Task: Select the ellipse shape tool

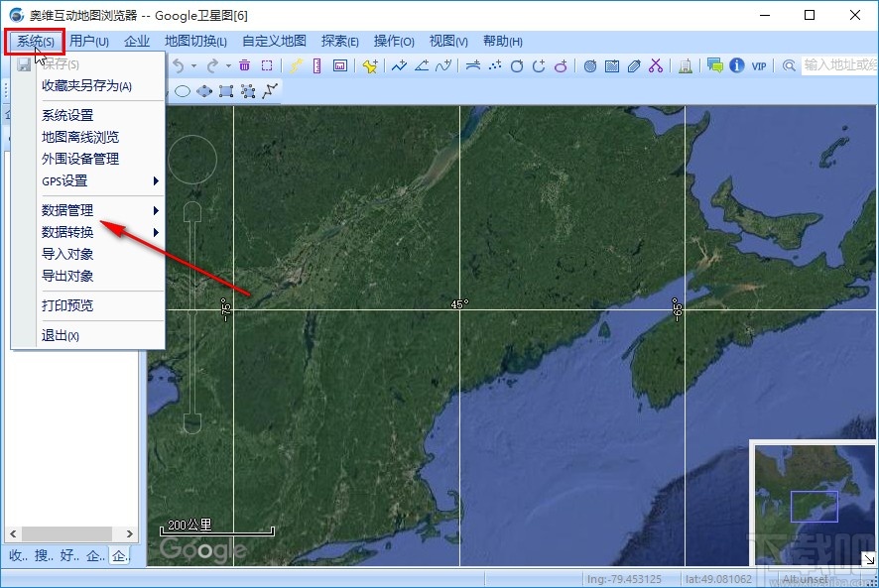Action: tap(183, 91)
